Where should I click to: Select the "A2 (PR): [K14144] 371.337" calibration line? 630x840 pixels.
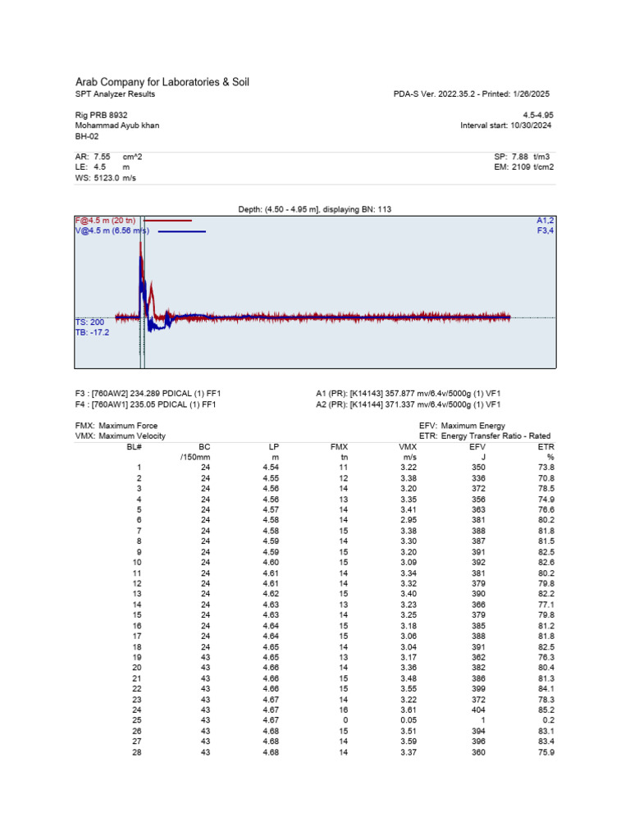click(409, 404)
